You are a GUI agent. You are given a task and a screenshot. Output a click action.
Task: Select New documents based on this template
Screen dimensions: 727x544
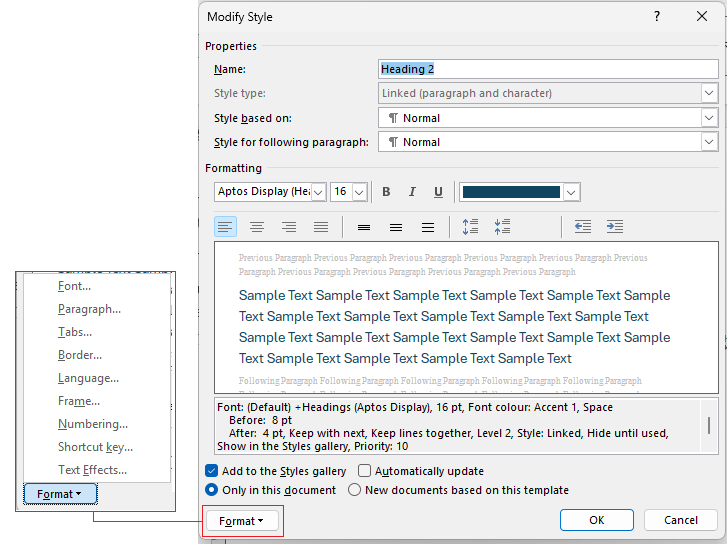point(355,490)
